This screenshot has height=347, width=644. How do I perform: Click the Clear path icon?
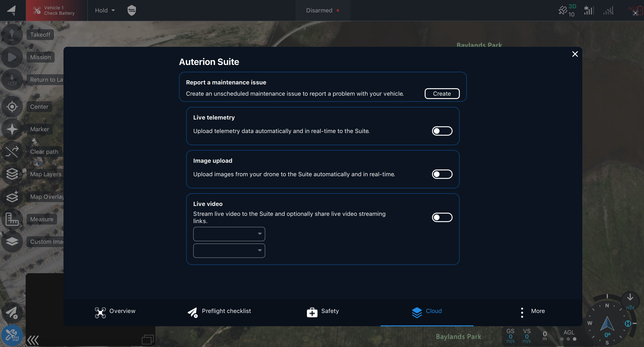pos(12,152)
